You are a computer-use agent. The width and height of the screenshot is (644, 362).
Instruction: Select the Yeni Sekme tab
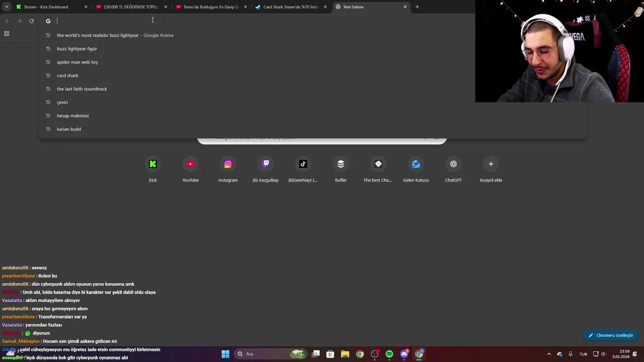click(371, 7)
